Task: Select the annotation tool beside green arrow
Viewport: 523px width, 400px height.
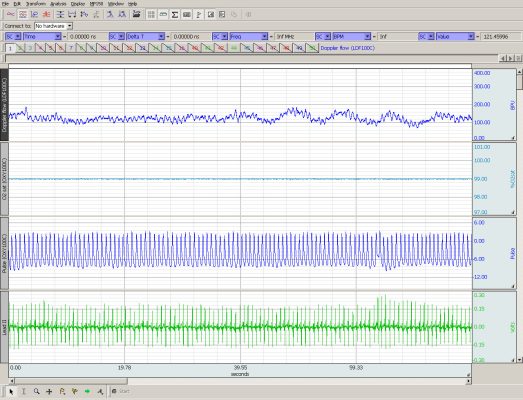Action: tap(100, 392)
